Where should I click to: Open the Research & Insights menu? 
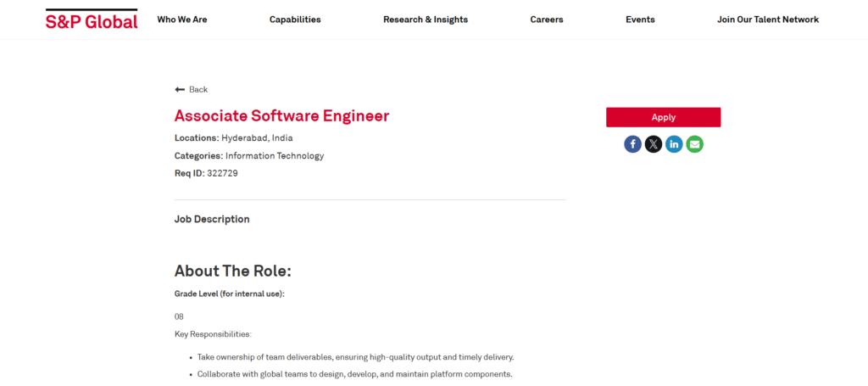click(x=425, y=20)
